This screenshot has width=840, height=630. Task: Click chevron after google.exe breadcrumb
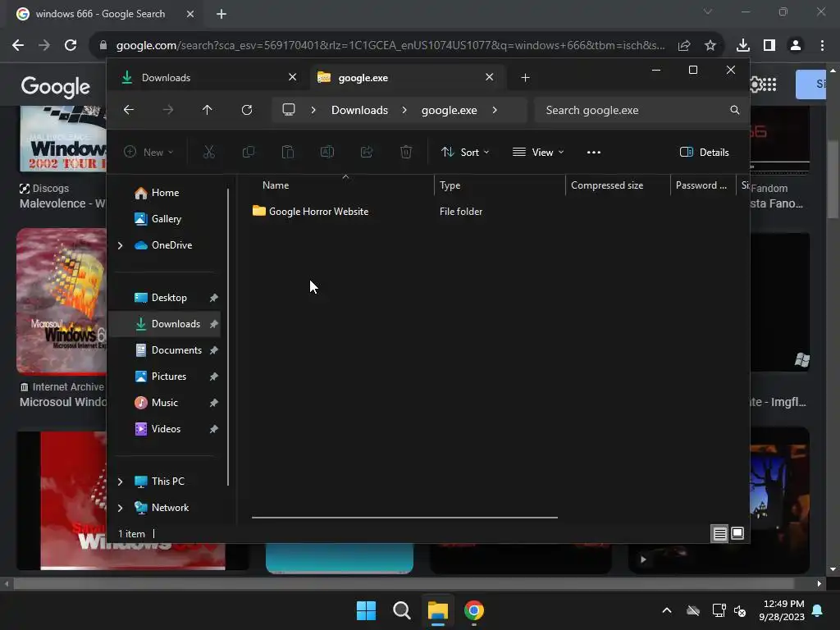pos(495,110)
